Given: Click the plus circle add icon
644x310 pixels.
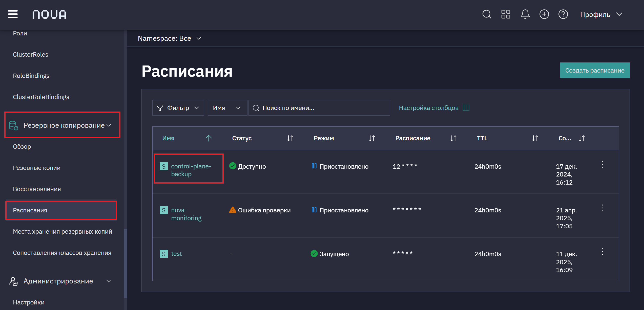Looking at the screenshot, I should [x=544, y=14].
